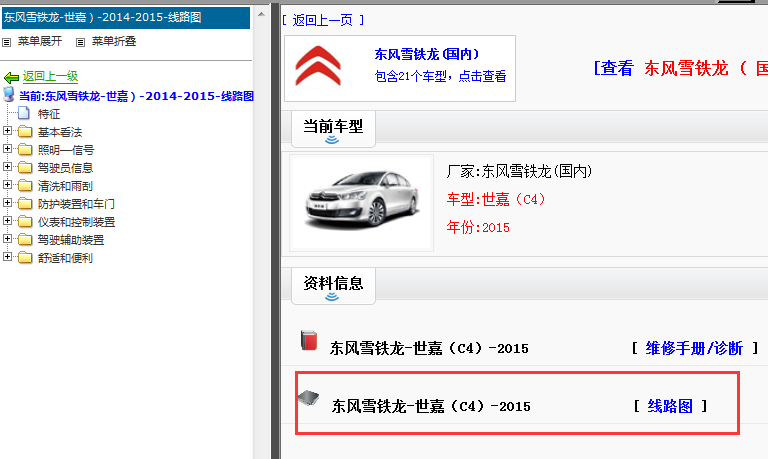This screenshot has height=459, width=768.
Task: Click the 驾驶辅助装置 folder icon
Action: [x=25, y=240]
